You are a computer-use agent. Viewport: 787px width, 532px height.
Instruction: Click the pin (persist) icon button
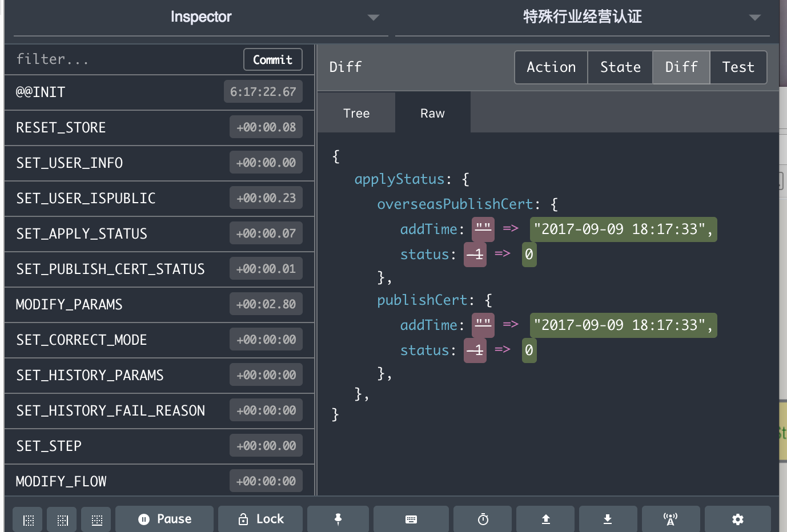pos(338,519)
